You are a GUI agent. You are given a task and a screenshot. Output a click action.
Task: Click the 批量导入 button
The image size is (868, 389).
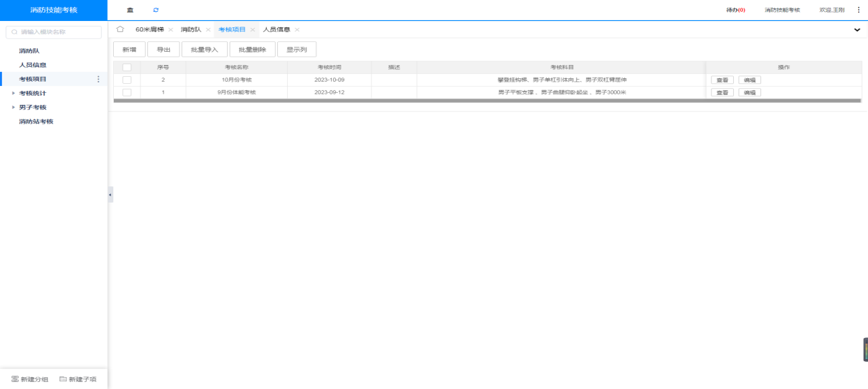(x=205, y=50)
